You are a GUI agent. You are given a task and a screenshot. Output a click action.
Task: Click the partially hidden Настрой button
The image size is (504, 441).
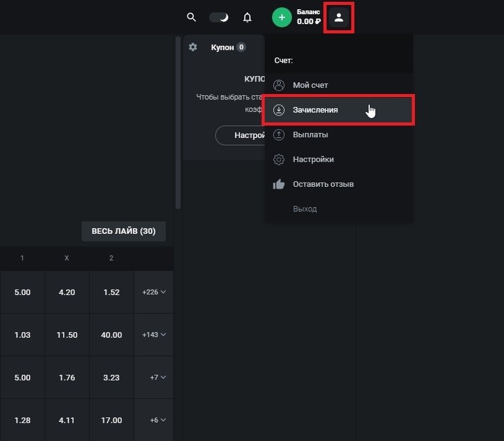tap(241, 135)
